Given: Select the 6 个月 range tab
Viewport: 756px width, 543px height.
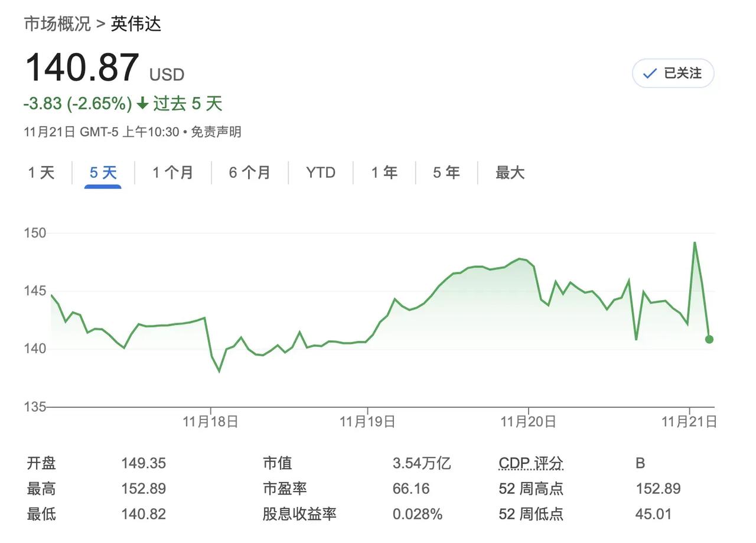Looking at the screenshot, I should (250, 173).
